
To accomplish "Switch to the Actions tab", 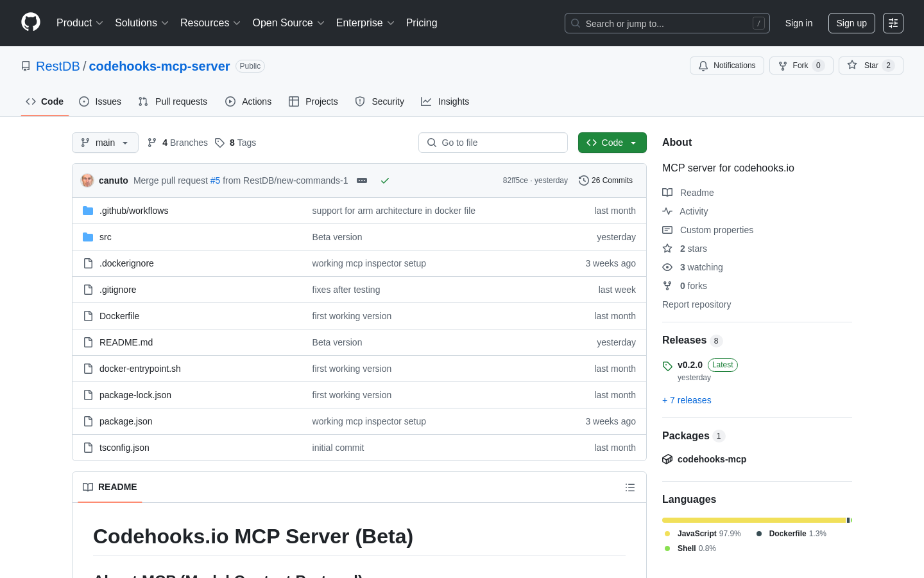I will tap(248, 101).
